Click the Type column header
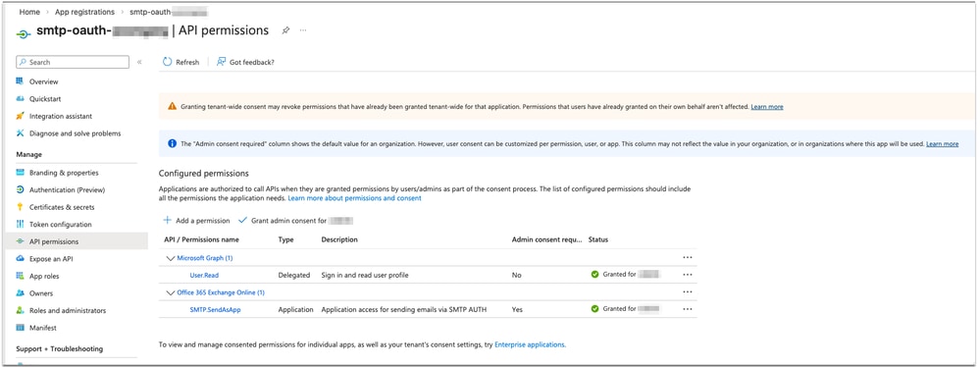 285,239
